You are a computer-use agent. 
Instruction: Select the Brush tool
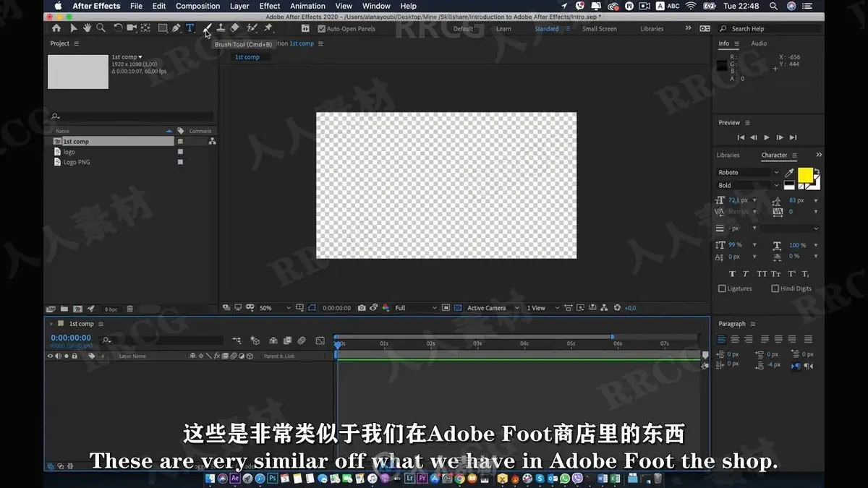[208, 28]
